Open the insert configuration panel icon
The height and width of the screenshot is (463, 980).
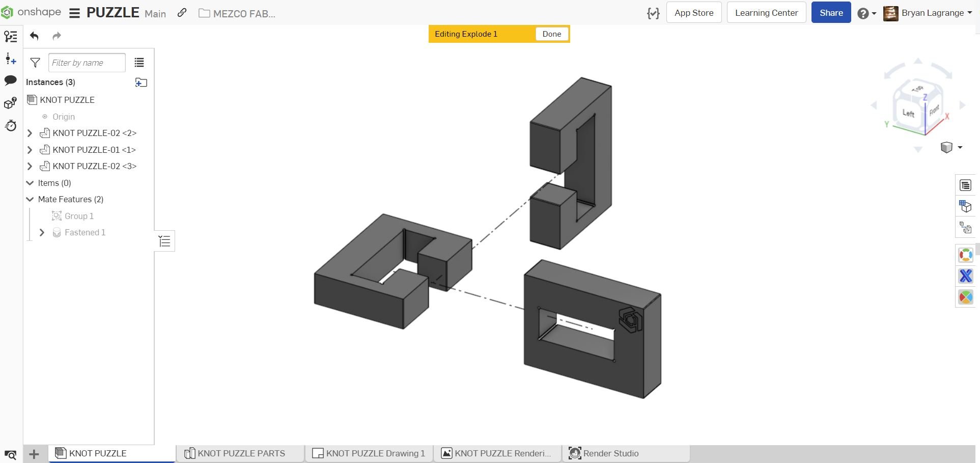point(11,59)
